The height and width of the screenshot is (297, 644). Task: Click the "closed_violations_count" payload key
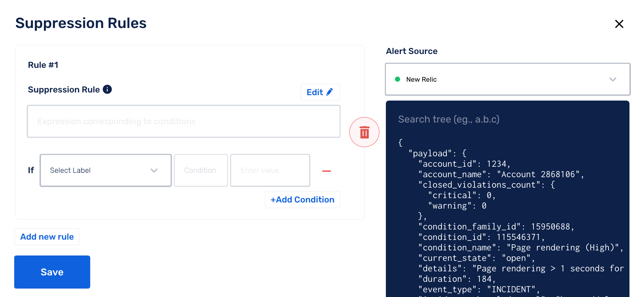(x=479, y=185)
